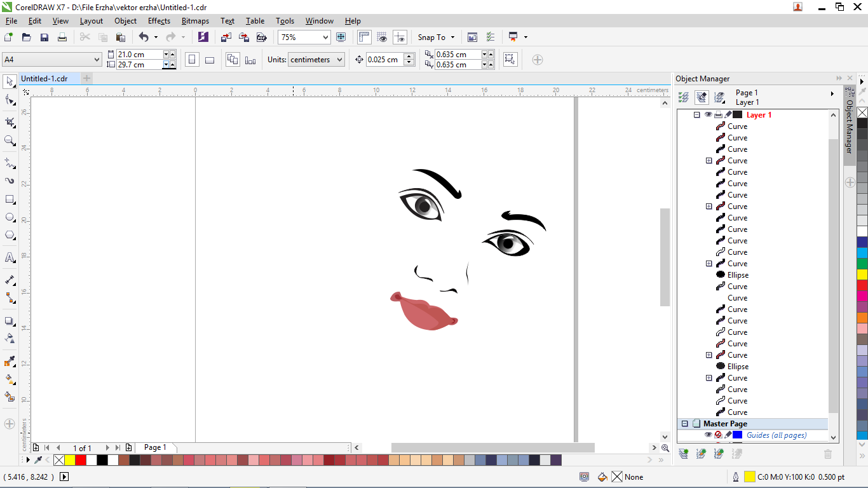The height and width of the screenshot is (488, 868).
Task: Toggle the printer icon on Layer 1
Action: pyautogui.click(x=718, y=115)
